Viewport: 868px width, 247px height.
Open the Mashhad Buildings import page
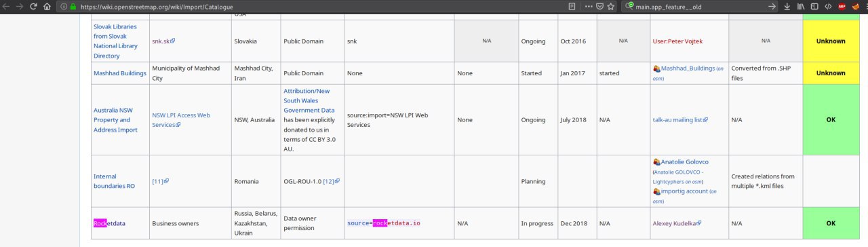click(x=119, y=73)
